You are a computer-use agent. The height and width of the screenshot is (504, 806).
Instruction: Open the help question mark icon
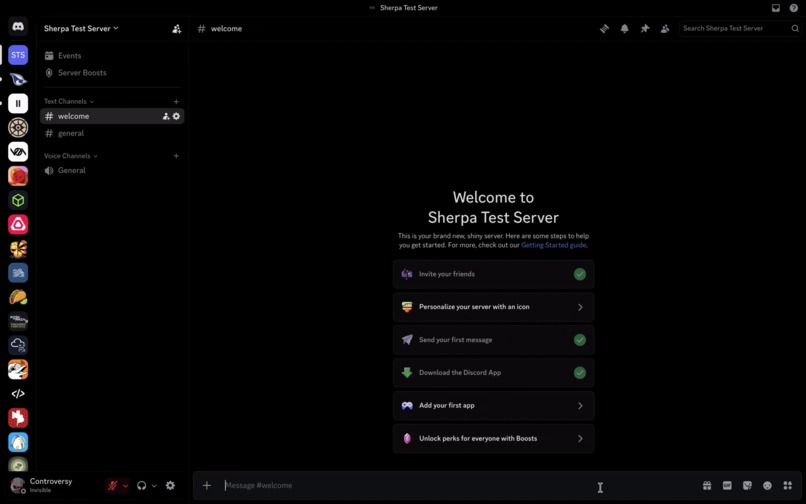(794, 8)
